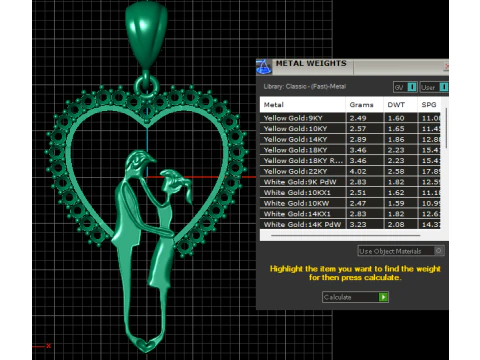Select the White Gold:10KX1 row

click(350, 193)
